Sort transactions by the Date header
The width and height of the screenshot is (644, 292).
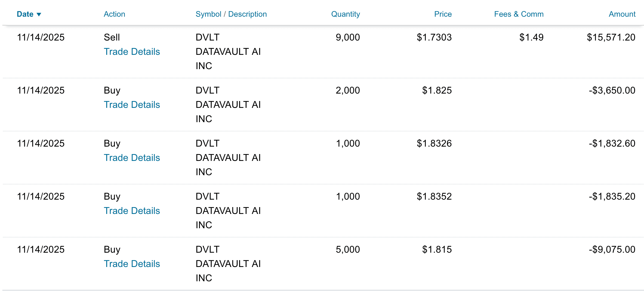coord(25,14)
